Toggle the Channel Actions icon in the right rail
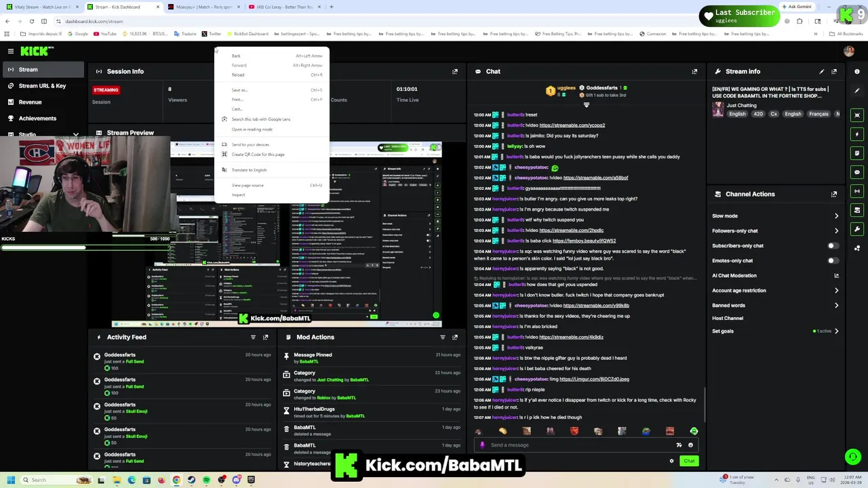The width and height of the screenshot is (868, 488). click(857, 210)
